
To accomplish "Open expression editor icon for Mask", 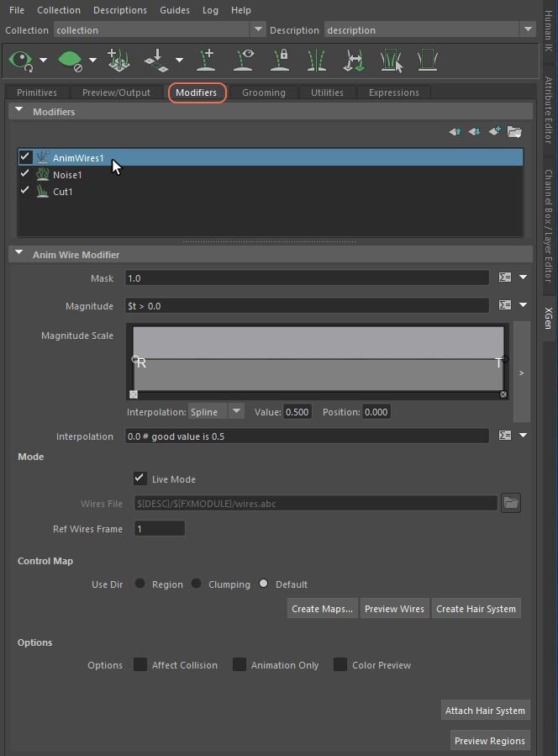I will 504,278.
